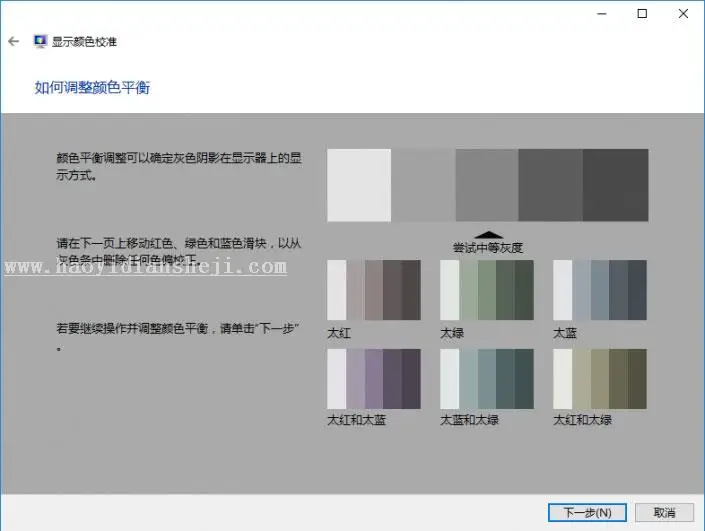Click the 太红和太绿 sample swatch

click(600, 379)
